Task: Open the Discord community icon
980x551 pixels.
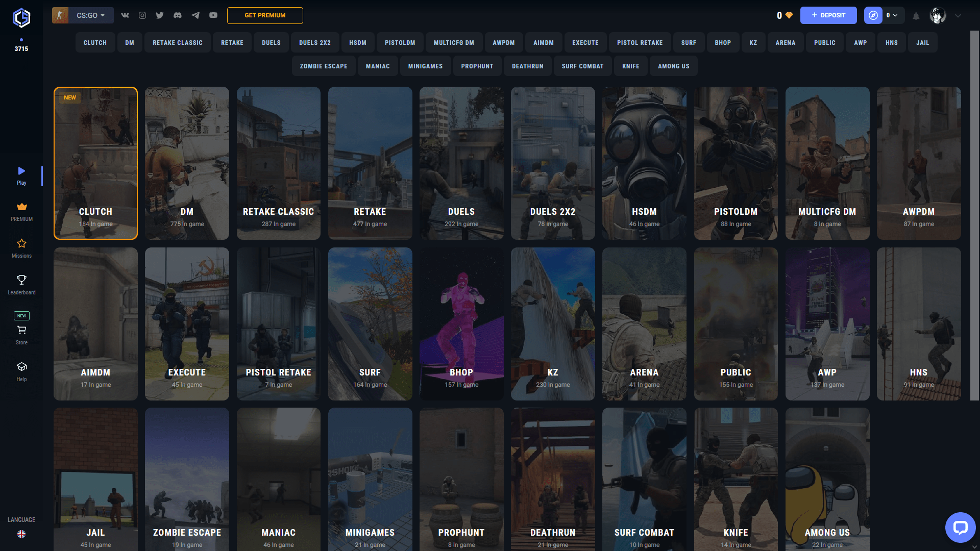Action: pyautogui.click(x=178, y=15)
